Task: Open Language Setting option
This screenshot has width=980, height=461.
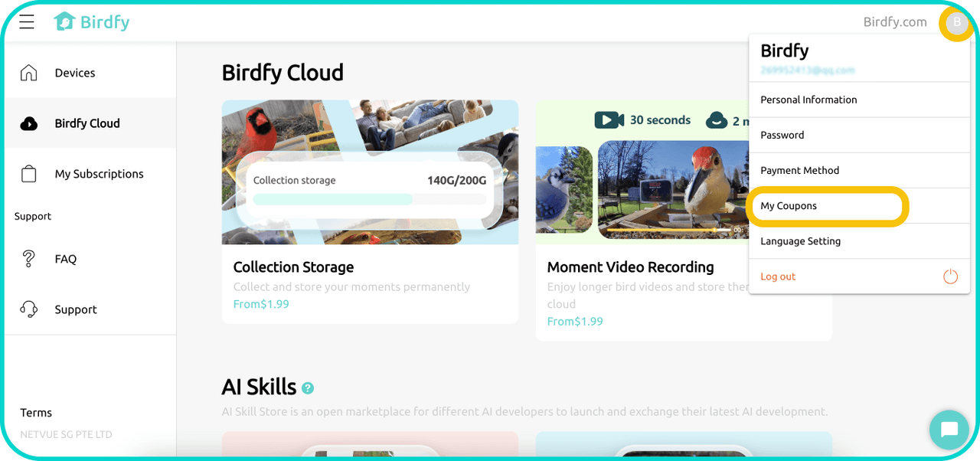Action: (x=801, y=241)
